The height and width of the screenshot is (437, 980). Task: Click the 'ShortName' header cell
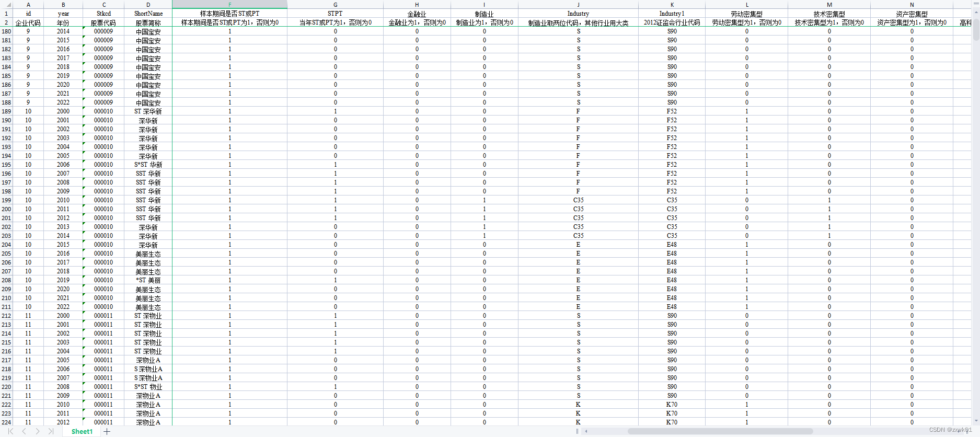(148, 14)
